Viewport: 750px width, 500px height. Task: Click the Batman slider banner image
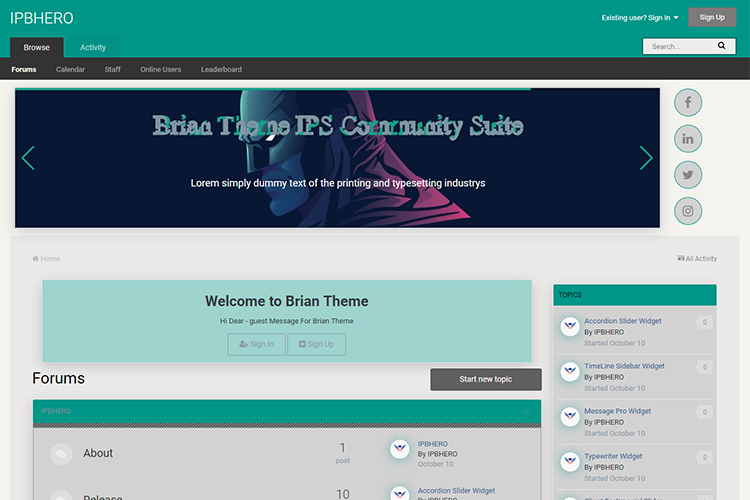337,158
